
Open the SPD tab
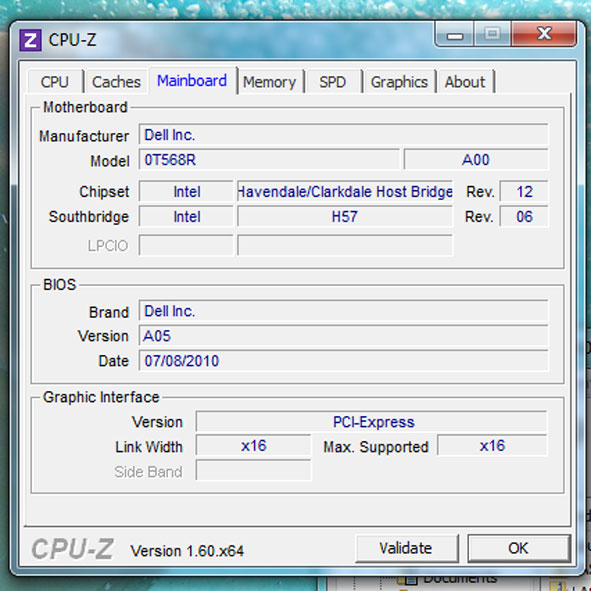point(333,81)
